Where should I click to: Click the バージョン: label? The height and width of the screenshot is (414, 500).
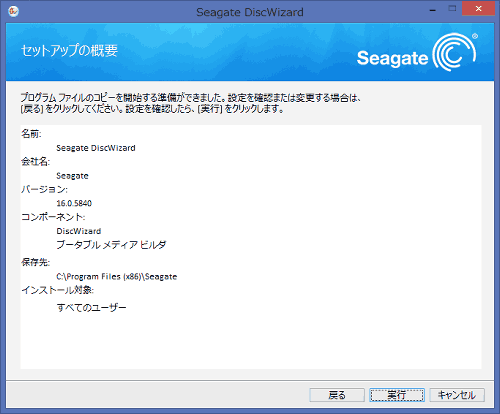(44, 189)
